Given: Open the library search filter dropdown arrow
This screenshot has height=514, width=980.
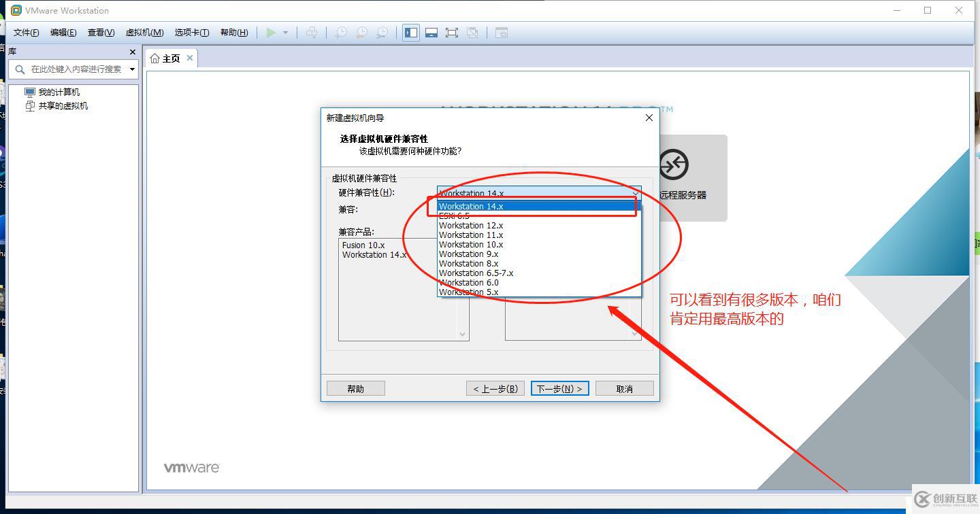Looking at the screenshot, I should click(x=132, y=69).
